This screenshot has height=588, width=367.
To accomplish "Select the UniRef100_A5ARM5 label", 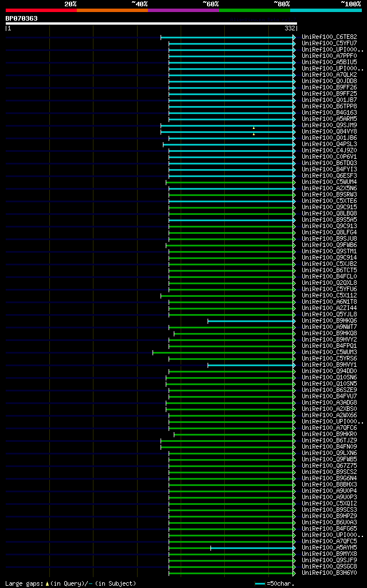I will [x=330, y=119].
